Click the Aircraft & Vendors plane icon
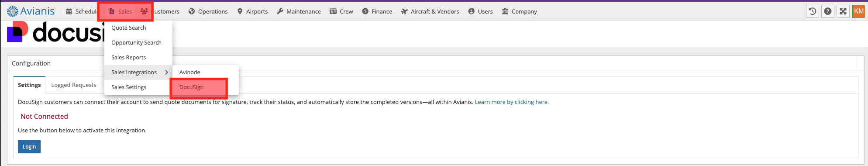Screen dimensions: 868x166 [x=404, y=11]
